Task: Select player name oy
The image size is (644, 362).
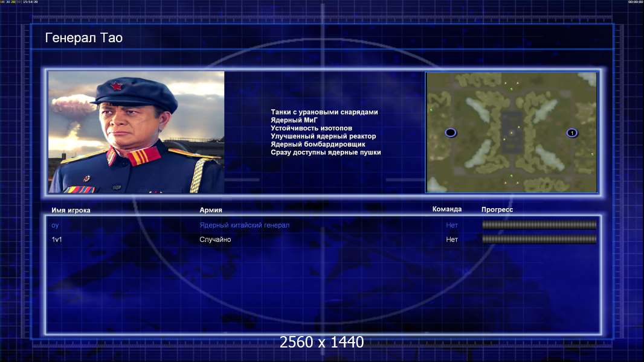Action: (x=55, y=226)
